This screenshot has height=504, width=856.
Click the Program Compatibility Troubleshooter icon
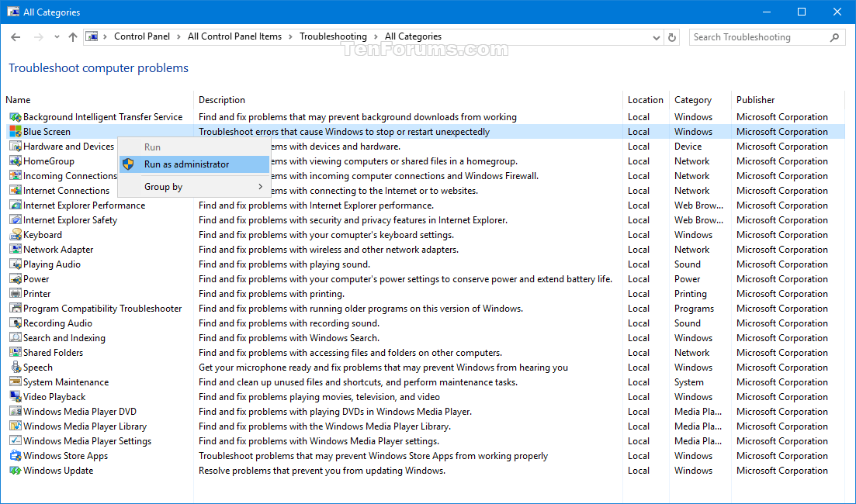(16, 308)
